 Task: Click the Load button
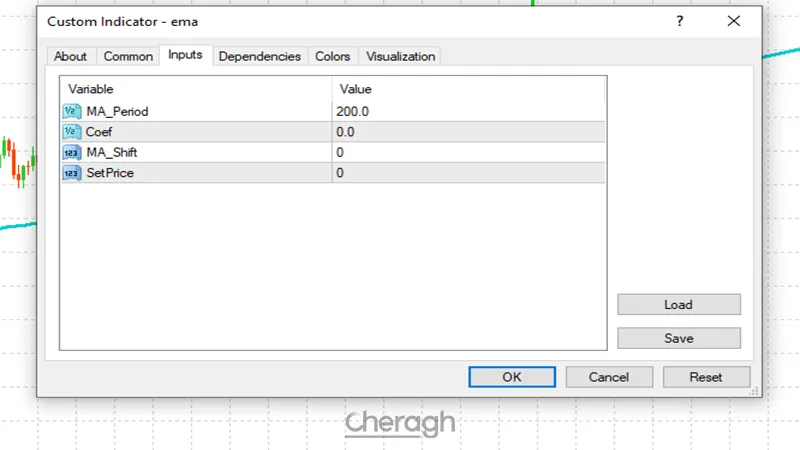click(678, 305)
